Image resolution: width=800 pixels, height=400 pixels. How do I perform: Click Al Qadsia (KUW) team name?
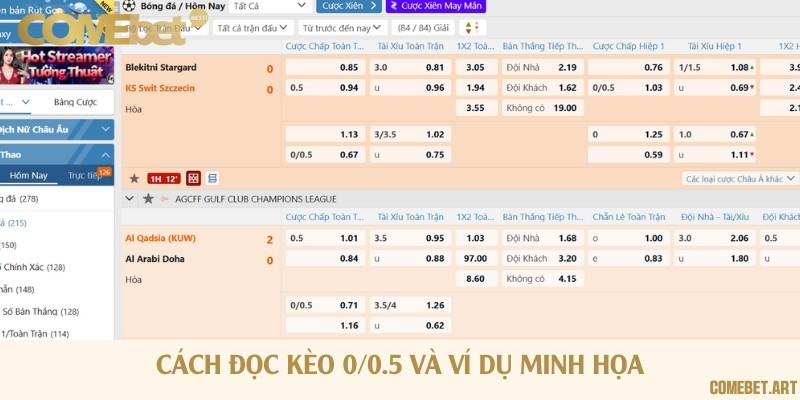pyautogui.click(x=161, y=238)
